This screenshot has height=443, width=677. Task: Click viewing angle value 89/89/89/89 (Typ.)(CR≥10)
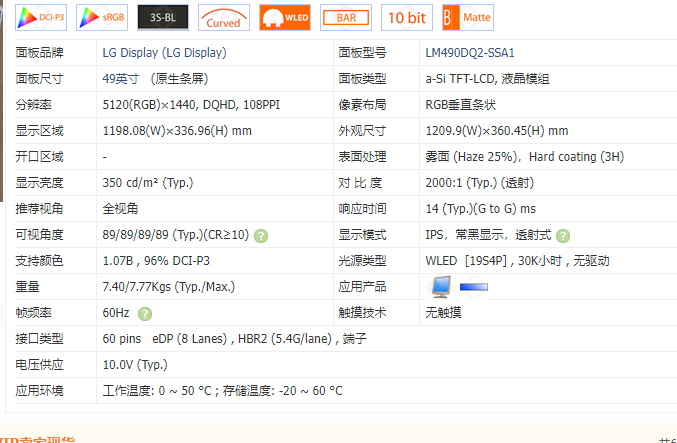click(x=176, y=234)
